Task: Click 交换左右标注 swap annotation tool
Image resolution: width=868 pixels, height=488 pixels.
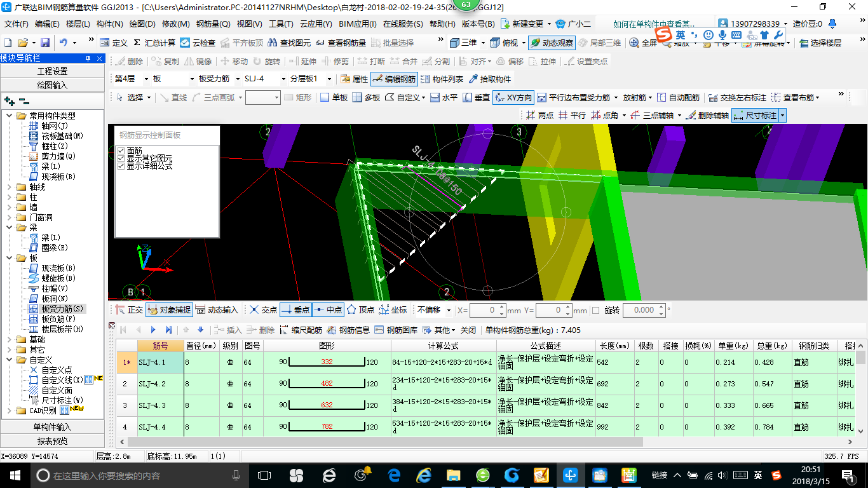Action: click(x=737, y=97)
